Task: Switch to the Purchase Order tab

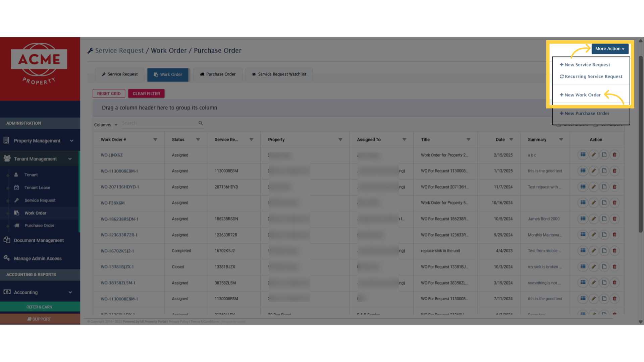Action: [x=217, y=74]
